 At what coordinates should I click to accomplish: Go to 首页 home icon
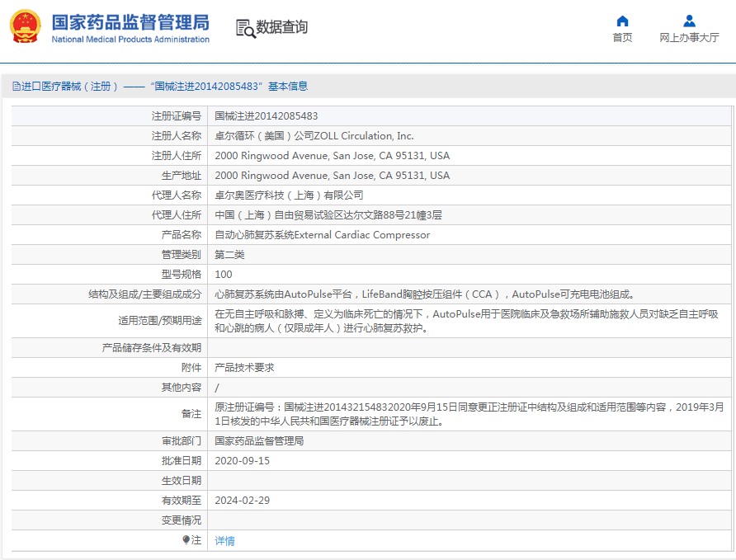pos(622,21)
